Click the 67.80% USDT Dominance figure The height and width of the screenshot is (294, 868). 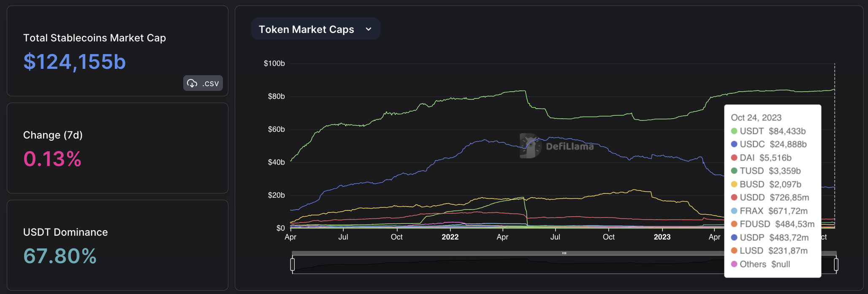click(x=60, y=256)
